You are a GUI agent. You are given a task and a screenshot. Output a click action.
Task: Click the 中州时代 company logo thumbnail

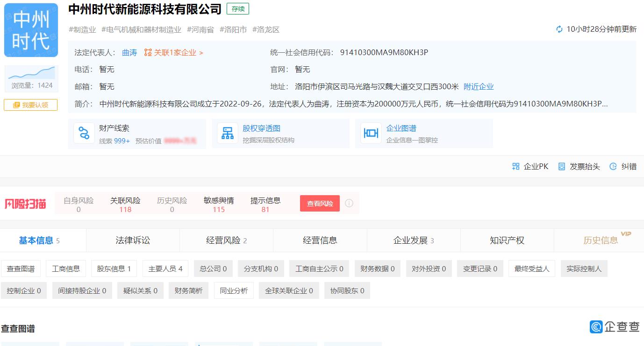(x=30, y=29)
